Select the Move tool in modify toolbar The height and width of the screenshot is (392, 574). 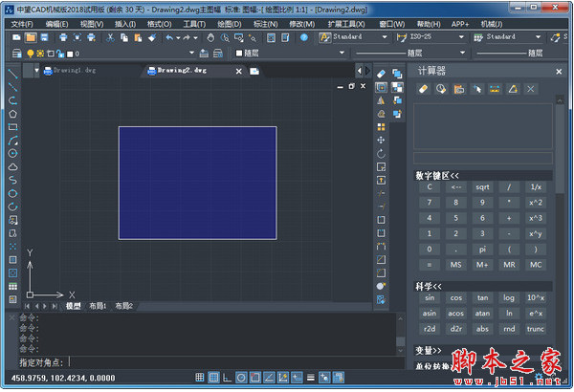coord(382,140)
